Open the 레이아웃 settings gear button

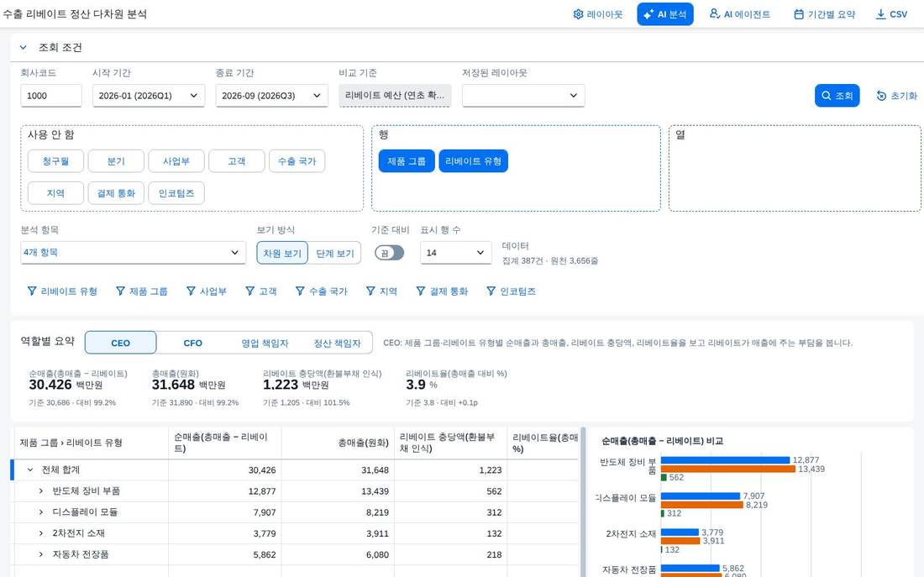coord(597,14)
